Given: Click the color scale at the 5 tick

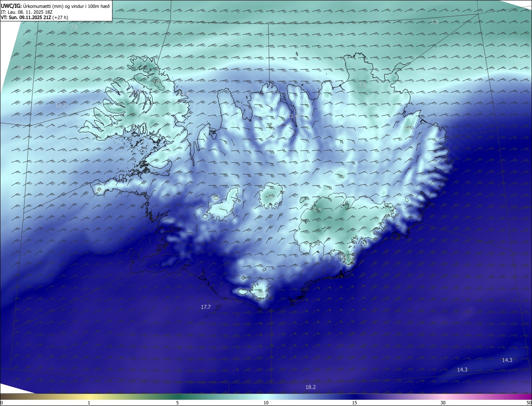Looking at the screenshot, I should [x=177, y=403].
